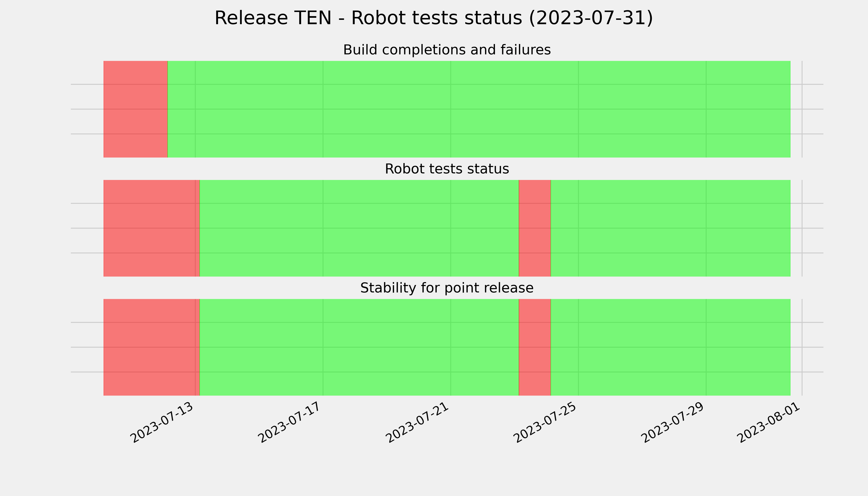Click the 'Build completions and failures' subplot title
868x496 pixels.
tap(447, 50)
